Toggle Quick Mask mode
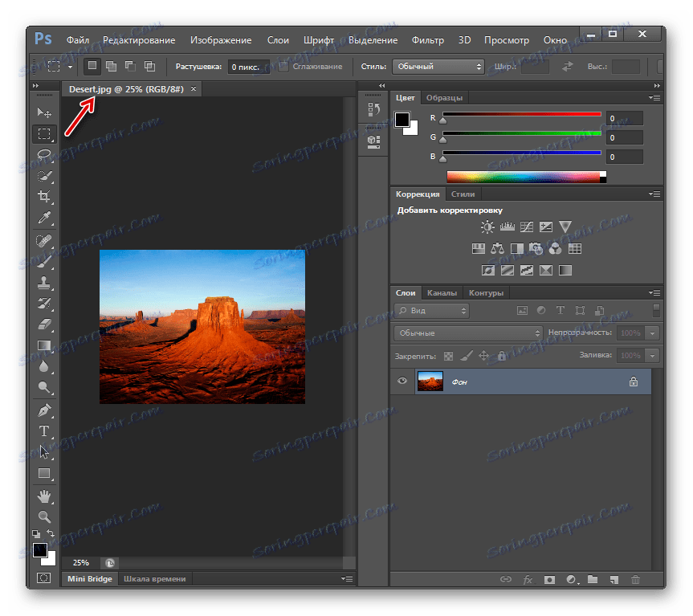 (x=43, y=578)
